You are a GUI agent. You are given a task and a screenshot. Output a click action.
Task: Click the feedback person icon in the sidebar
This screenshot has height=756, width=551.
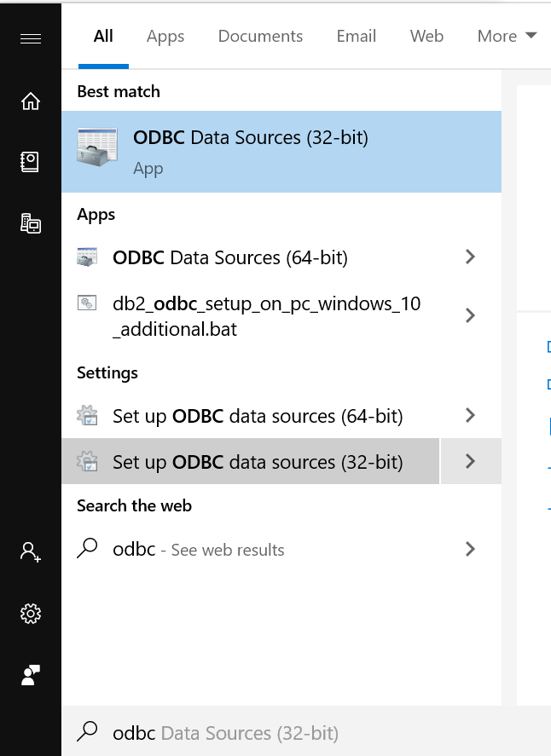click(31, 675)
